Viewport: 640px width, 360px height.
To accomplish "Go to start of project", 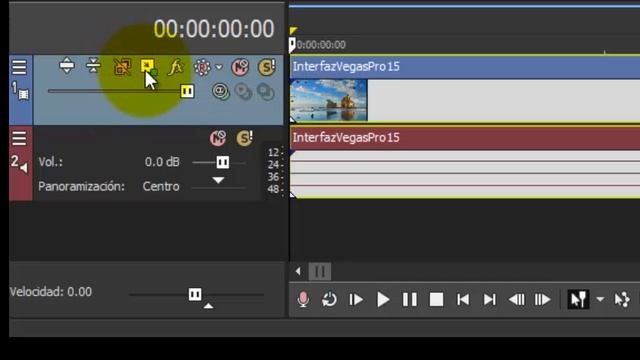I will (x=463, y=300).
